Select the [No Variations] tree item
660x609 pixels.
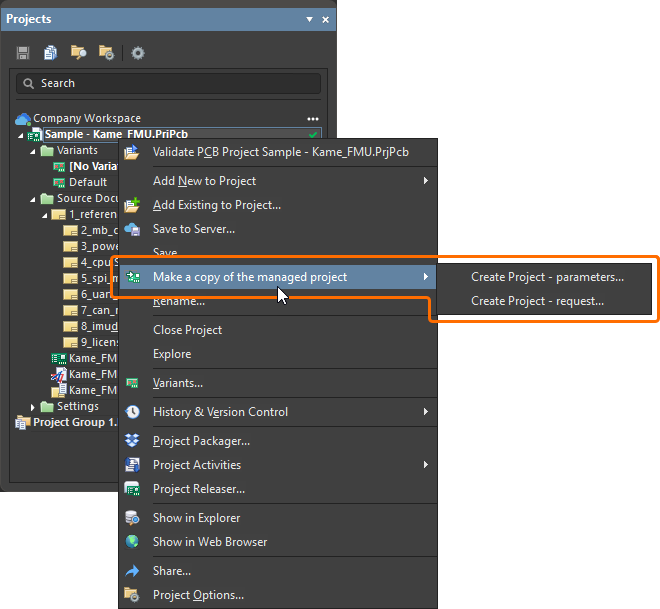click(x=93, y=166)
